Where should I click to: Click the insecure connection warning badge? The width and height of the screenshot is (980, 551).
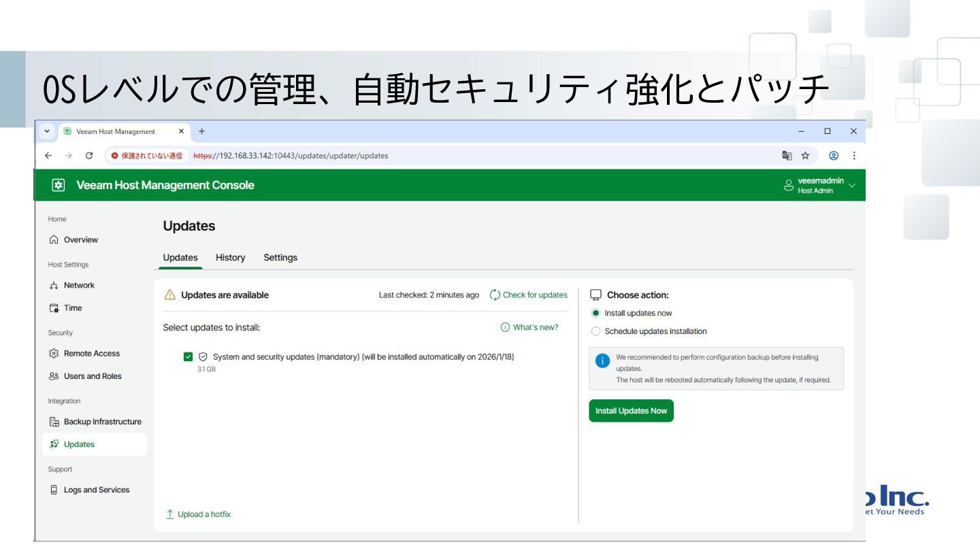(x=147, y=156)
